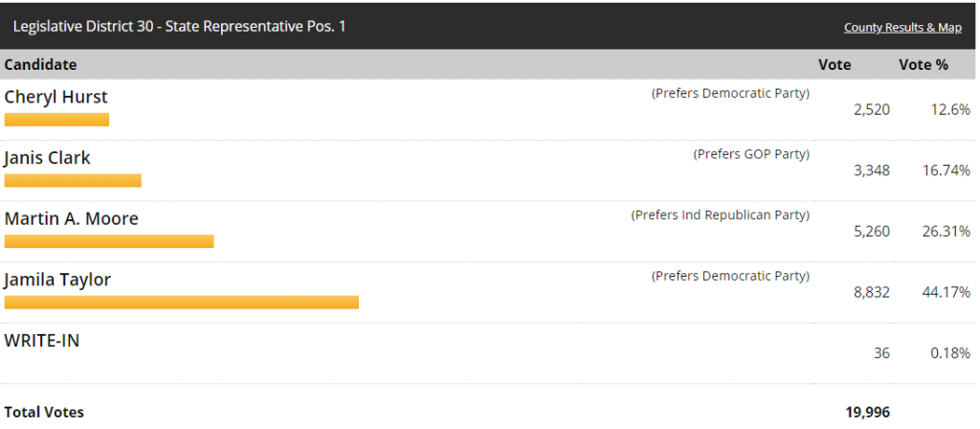
Task: Select candidate name Cheryl Hurst
Action: tap(56, 97)
